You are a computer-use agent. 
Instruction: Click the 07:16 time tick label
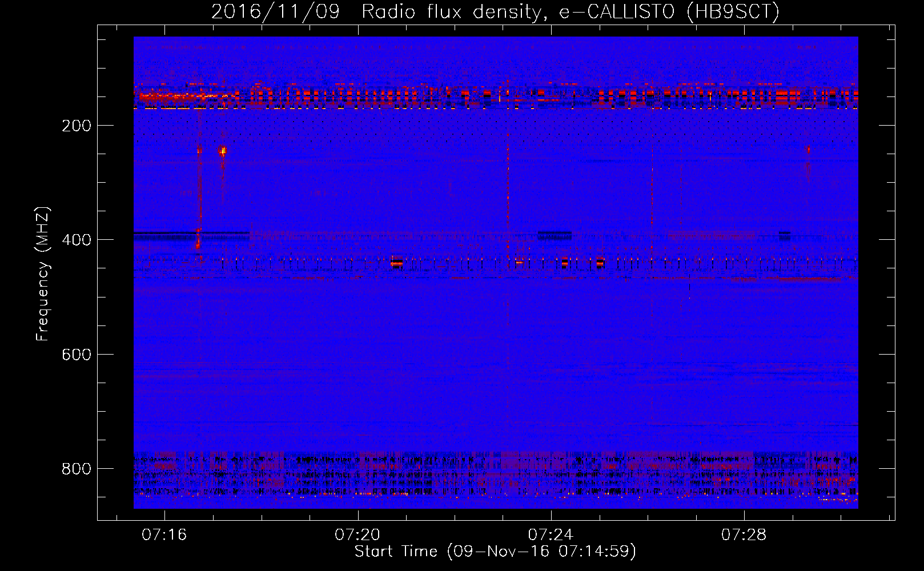pos(164,535)
